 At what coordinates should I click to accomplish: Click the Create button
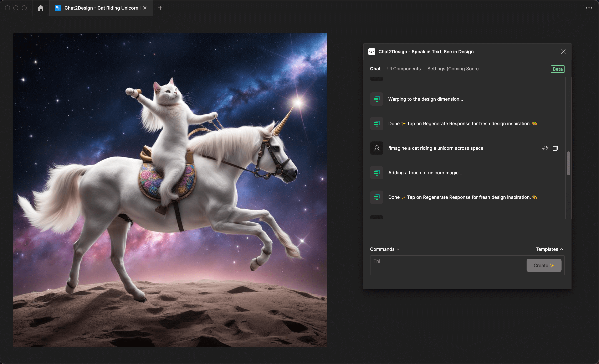544,265
